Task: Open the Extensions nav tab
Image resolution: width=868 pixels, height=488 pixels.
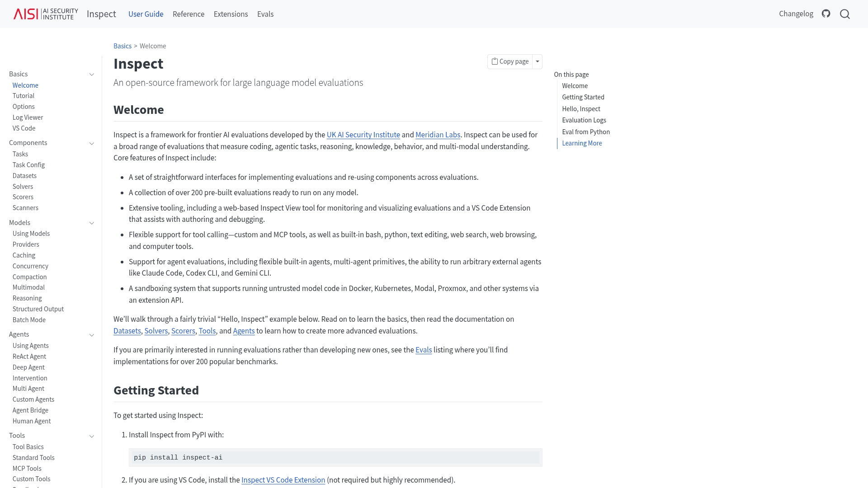Action: (x=231, y=14)
